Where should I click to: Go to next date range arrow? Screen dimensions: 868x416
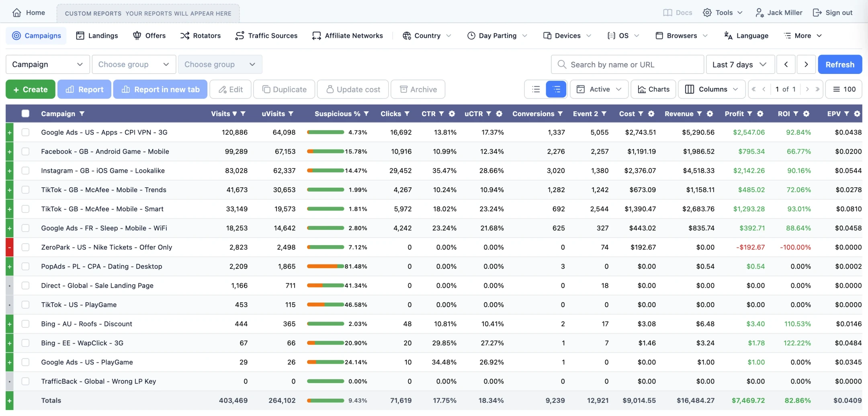[x=806, y=64]
